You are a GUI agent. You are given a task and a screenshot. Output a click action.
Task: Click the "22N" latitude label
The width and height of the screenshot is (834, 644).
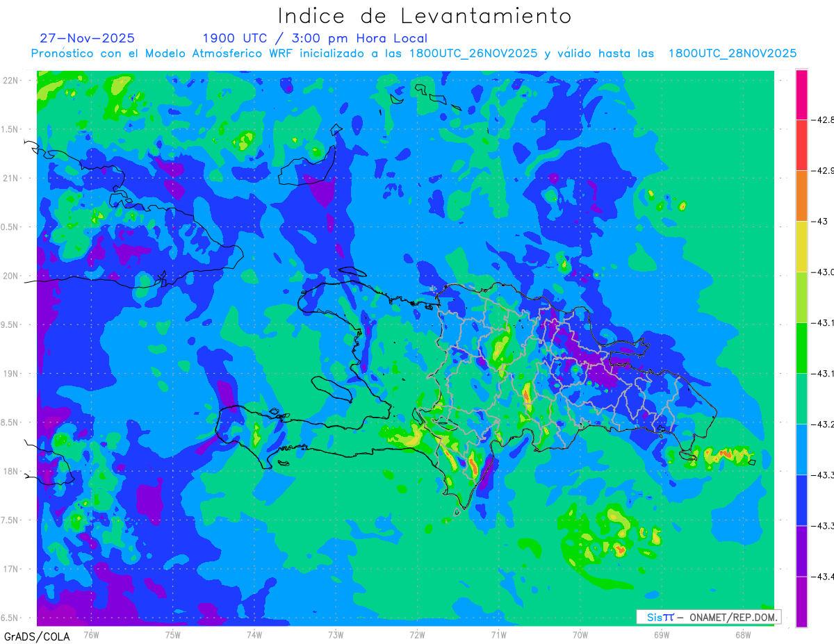pos(12,80)
